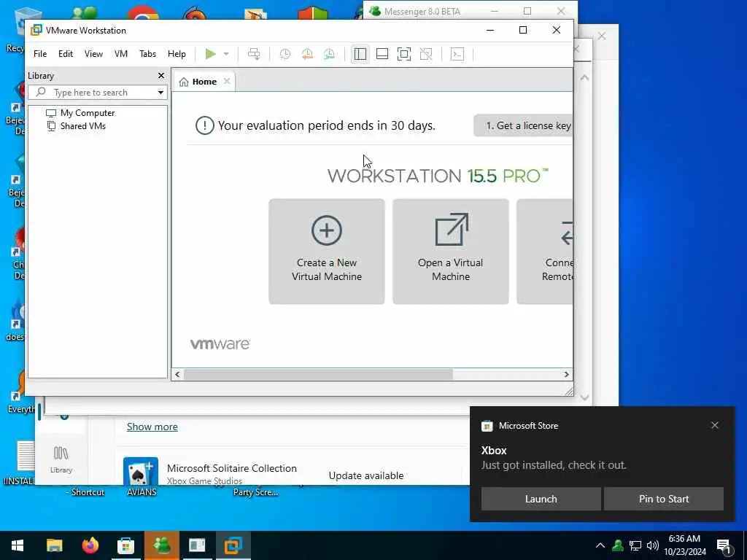Viewport: 747px width, 560px height.
Task: Open File Explorer from taskbar
Action: [54, 545]
